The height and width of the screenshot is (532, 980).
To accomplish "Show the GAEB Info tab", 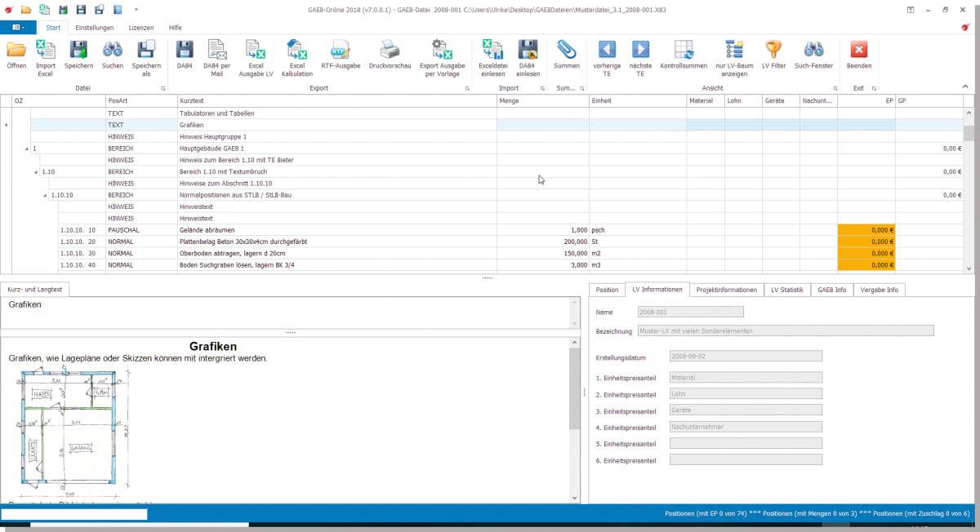I will coord(832,290).
